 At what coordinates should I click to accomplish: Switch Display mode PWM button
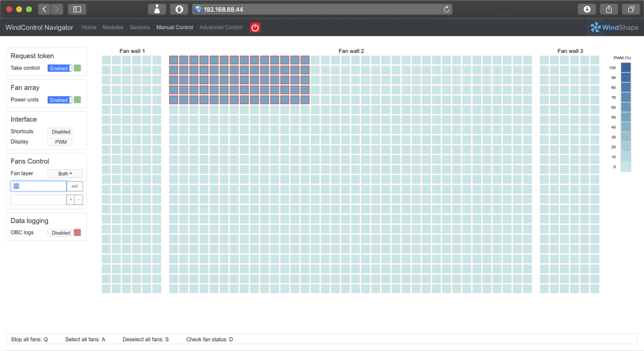pyautogui.click(x=60, y=142)
